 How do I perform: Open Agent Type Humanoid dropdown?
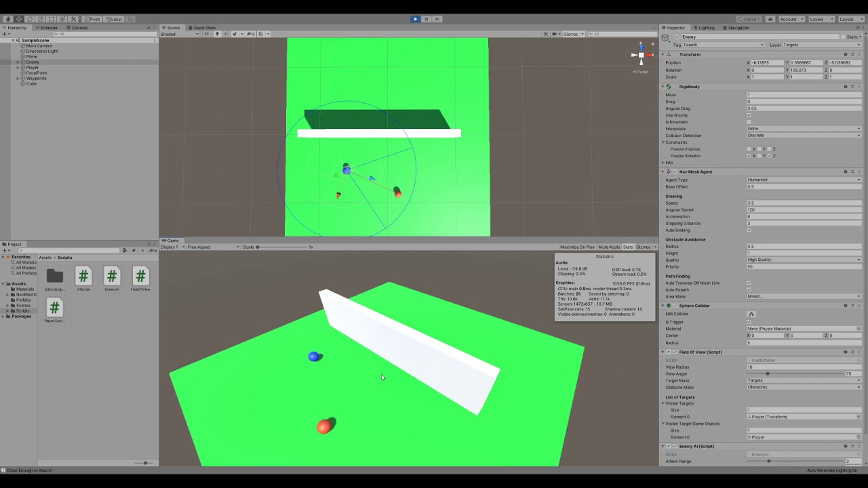coord(804,180)
